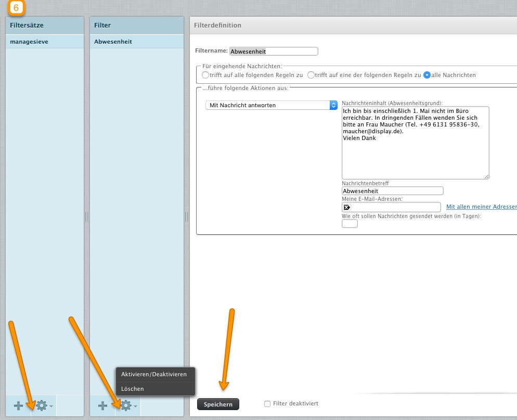Add a new filter set with plus icon

point(18,405)
